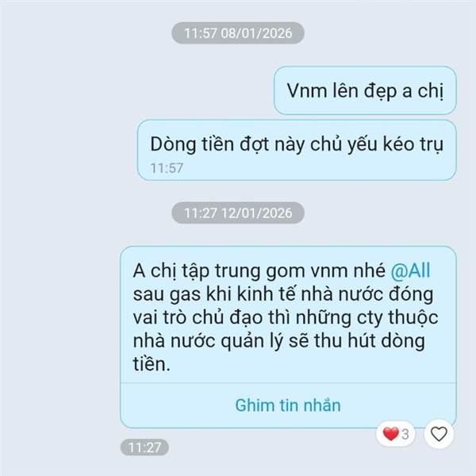The height and width of the screenshot is (476, 476).
Task: Click the word 'Vnm' in the first bubble
Action: [306, 90]
